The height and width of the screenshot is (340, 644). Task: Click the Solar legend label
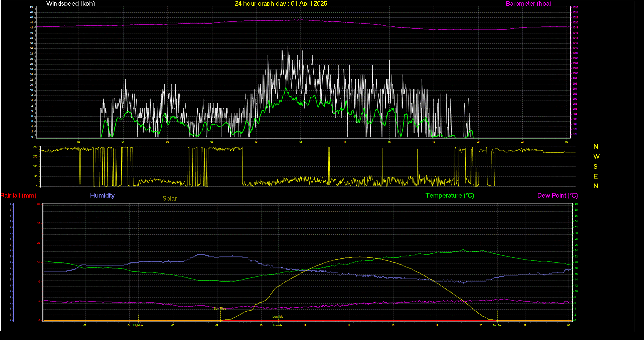click(x=169, y=198)
